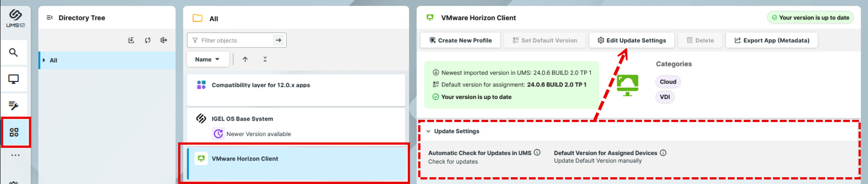Image resolution: width=868 pixels, height=184 pixels.
Task: Click Create New Profile button
Action: (x=460, y=40)
